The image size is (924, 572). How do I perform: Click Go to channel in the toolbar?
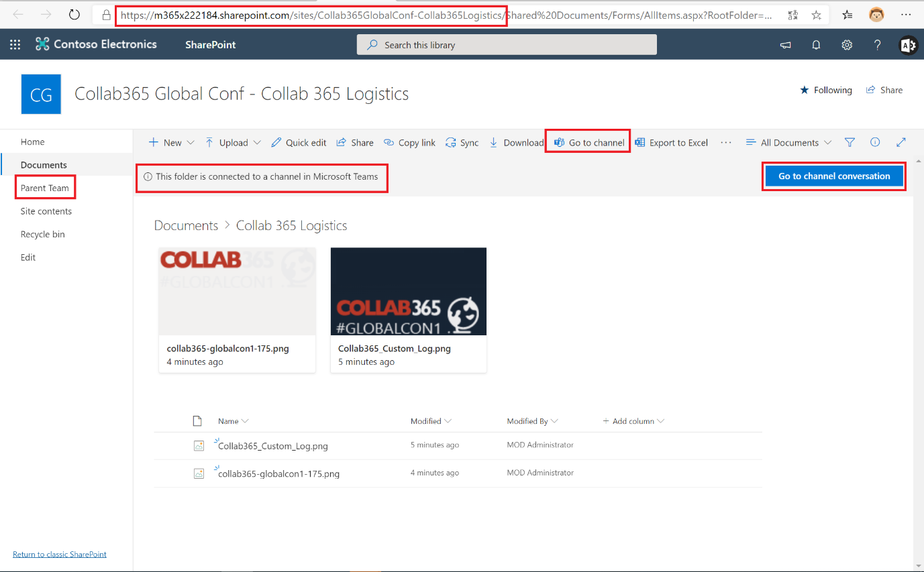588,142
